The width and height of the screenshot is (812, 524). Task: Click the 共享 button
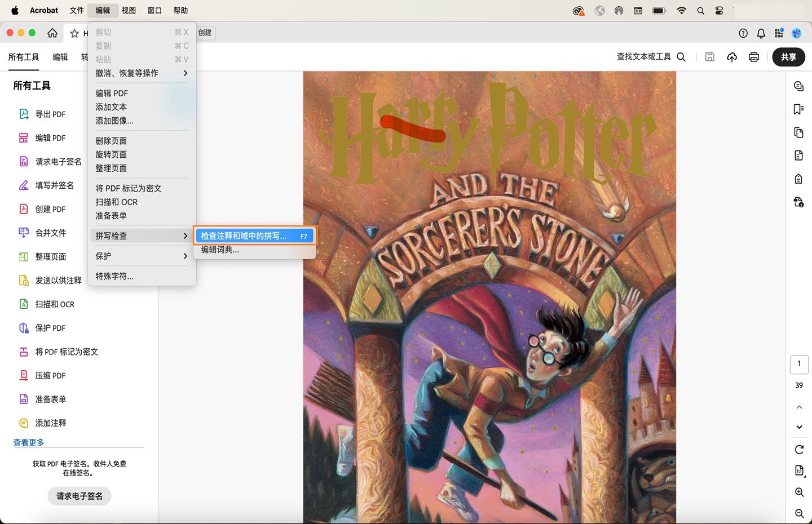(x=788, y=57)
